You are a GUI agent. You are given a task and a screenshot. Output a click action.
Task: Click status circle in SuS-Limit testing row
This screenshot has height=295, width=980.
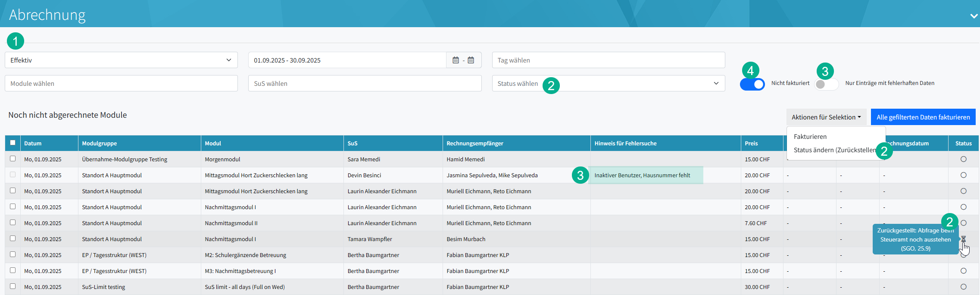(963, 287)
